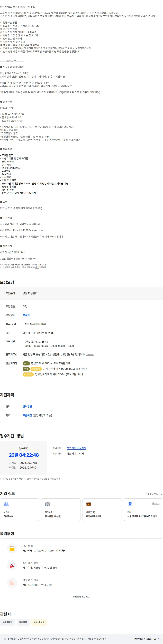Screen dimensions: 163x644
Task: Click the map pin icon in 위치 card
Action: coord(130,504)
